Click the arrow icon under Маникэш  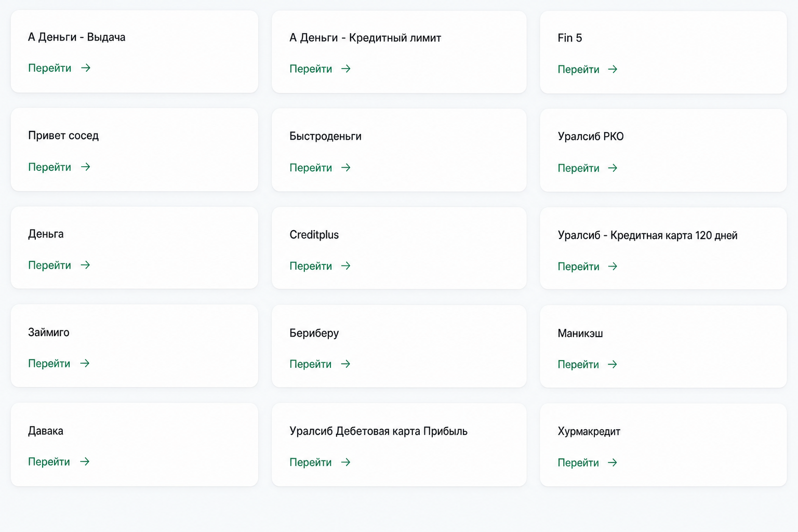613,364
